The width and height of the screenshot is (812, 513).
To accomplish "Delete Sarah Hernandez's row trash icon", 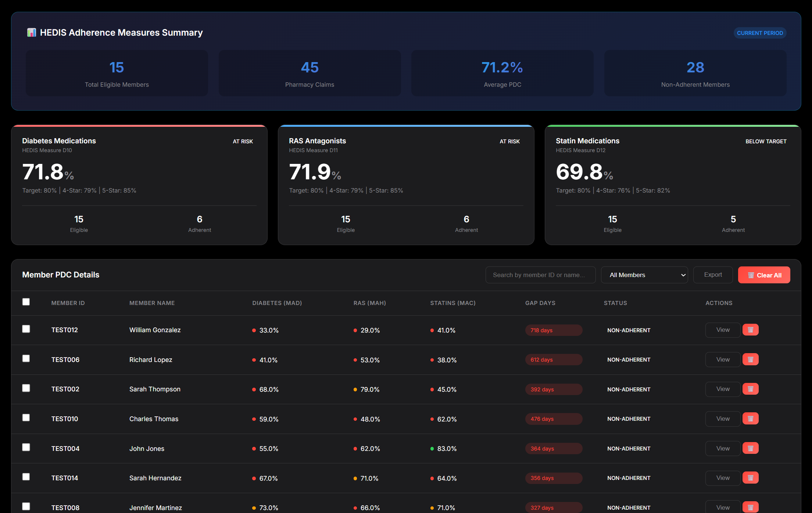I will click(x=751, y=478).
